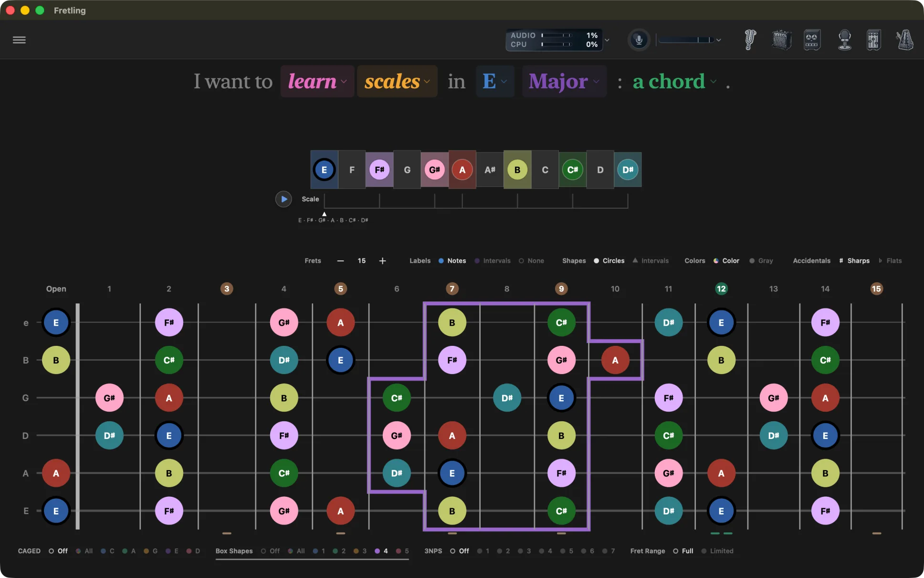The width and height of the screenshot is (924, 578).
Task: Click the CAGED shape C option
Action: [107, 551]
